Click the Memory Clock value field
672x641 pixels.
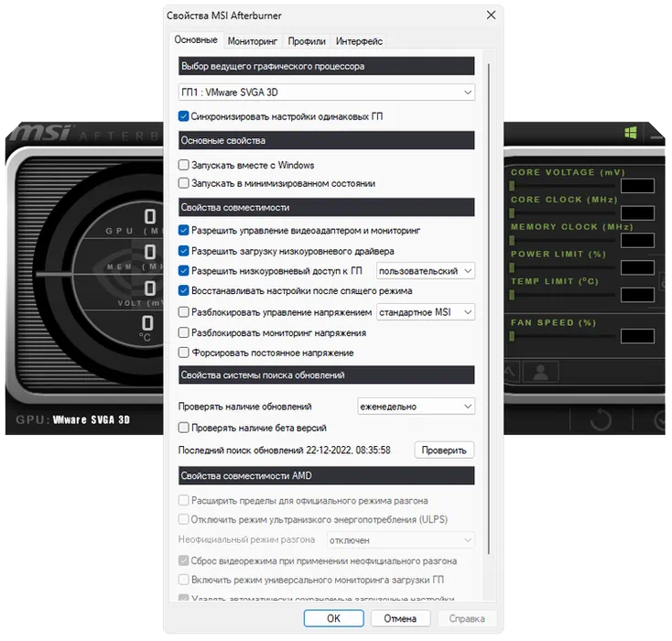[637, 240]
